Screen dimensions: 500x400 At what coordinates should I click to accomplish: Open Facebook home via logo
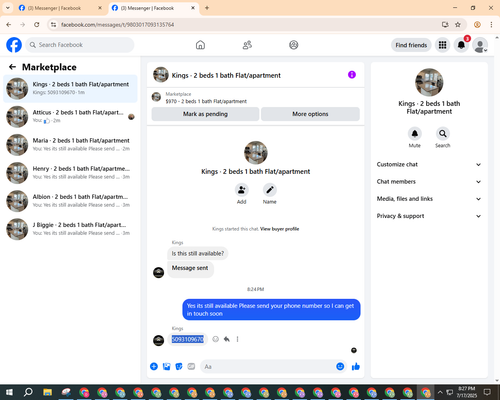(14, 45)
